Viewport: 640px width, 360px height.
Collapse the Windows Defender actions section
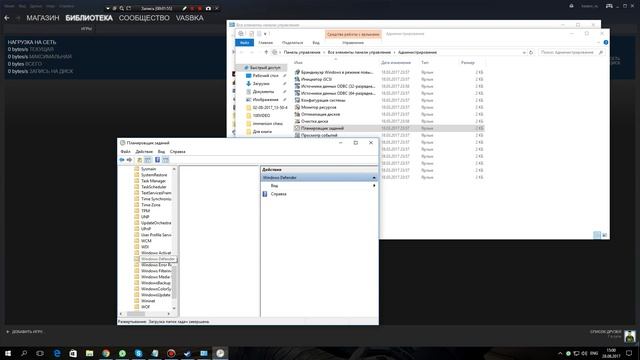374,178
